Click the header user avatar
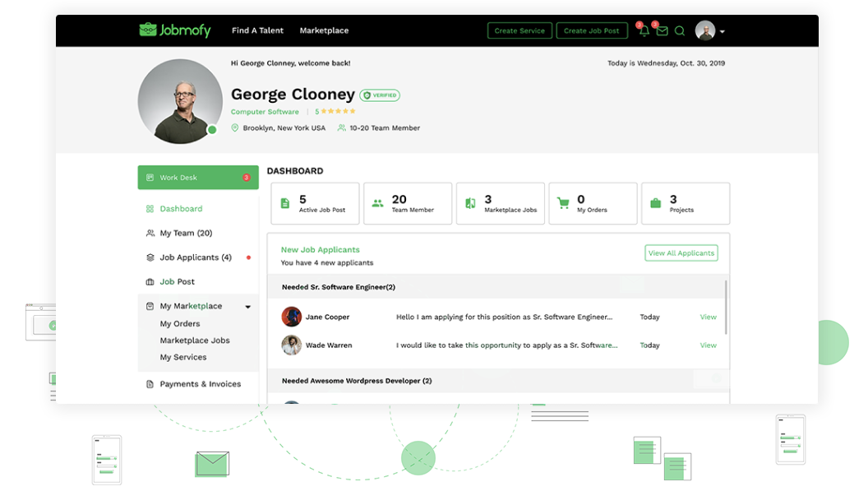 coord(705,30)
